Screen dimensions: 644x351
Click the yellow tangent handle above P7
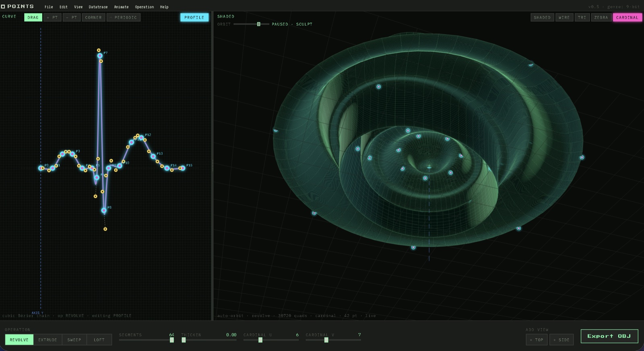click(x=99, y=50)
